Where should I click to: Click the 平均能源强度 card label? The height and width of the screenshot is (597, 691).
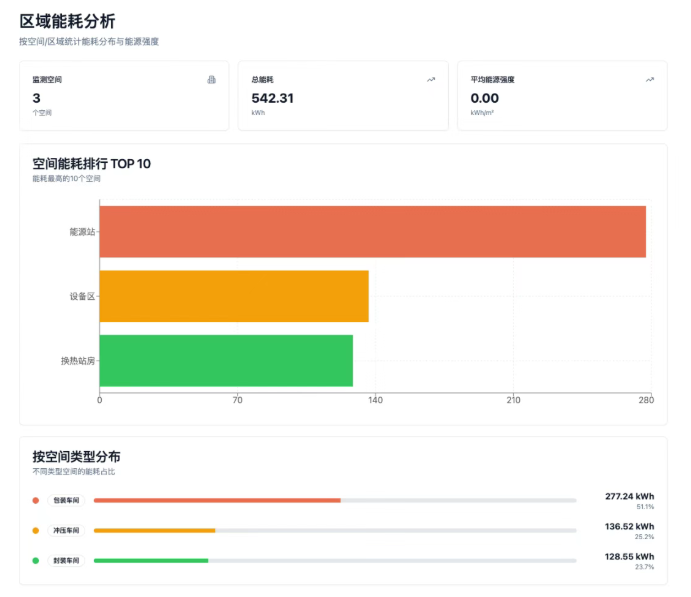pyautogui.click(x=493, y=80)
